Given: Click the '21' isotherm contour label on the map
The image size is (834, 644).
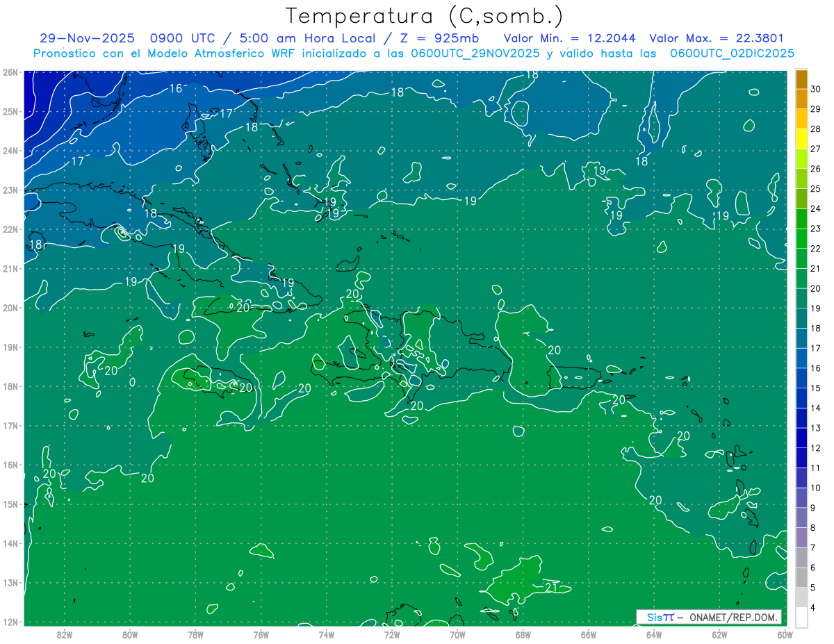Looking at the screenshot, I should coord(551,588).
